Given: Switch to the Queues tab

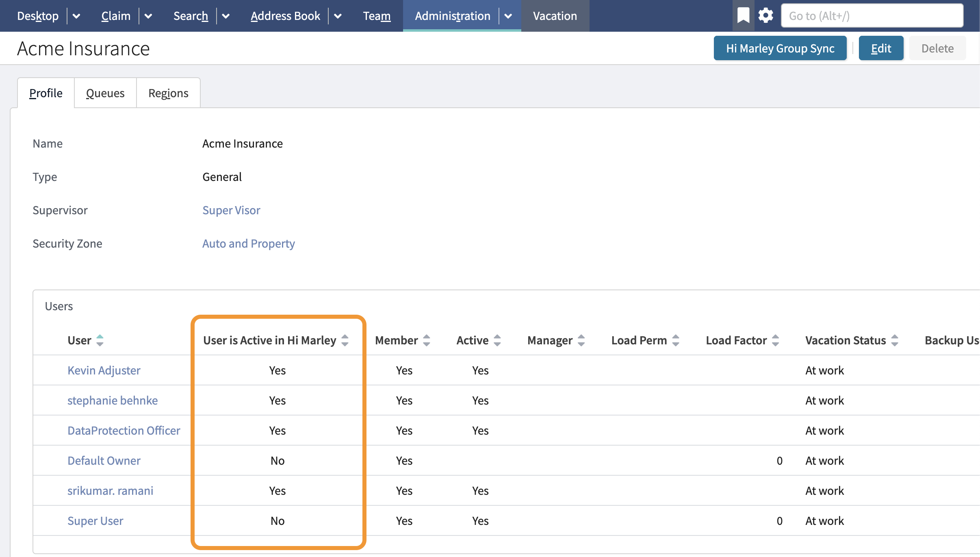Looking at the screenshot, I should coord(105,93).
